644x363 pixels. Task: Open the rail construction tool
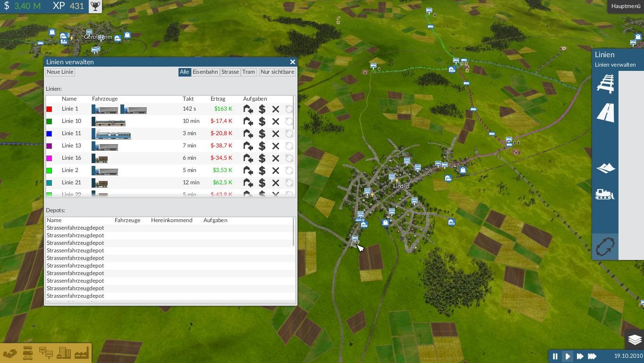point(605,84)
